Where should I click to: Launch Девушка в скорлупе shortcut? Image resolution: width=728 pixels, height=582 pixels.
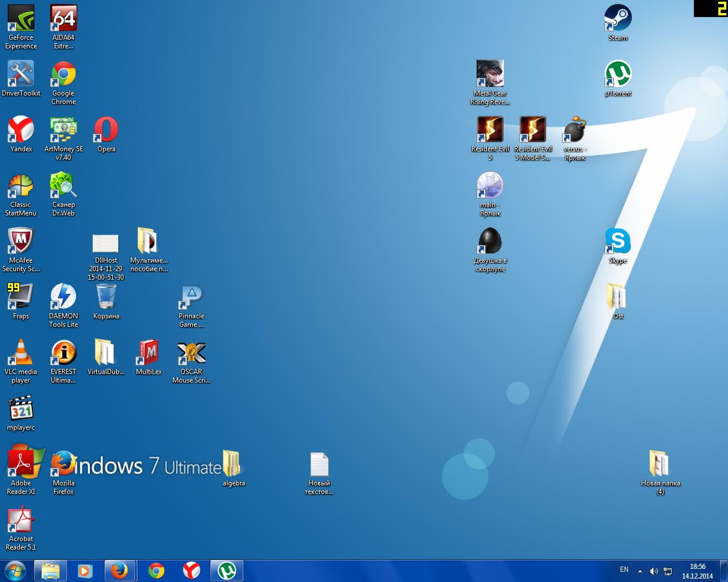490,250
